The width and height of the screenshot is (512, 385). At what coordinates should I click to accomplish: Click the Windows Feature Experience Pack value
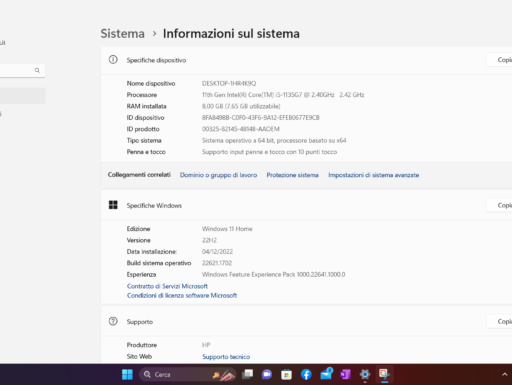(x=273, y=274)
